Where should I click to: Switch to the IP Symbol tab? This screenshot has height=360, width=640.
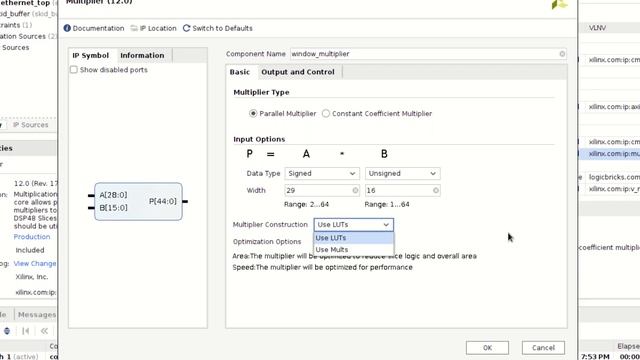coord(91,56)
